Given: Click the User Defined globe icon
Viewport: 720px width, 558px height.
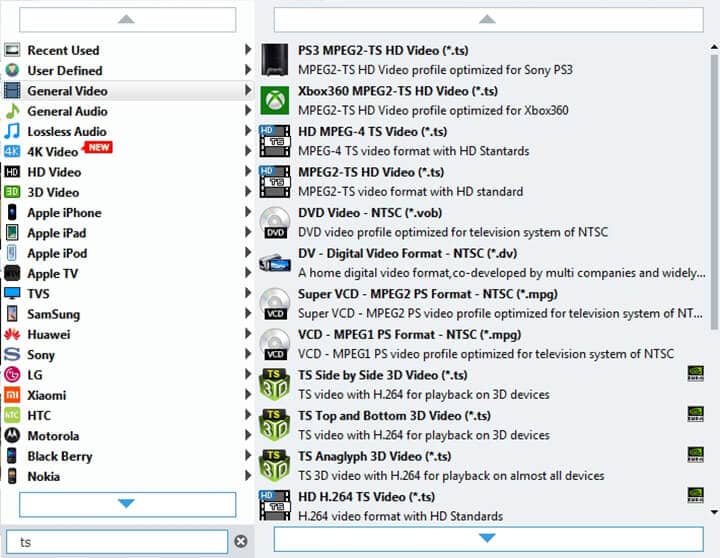Looking at the screenshot, I should [x=12, y=70].
